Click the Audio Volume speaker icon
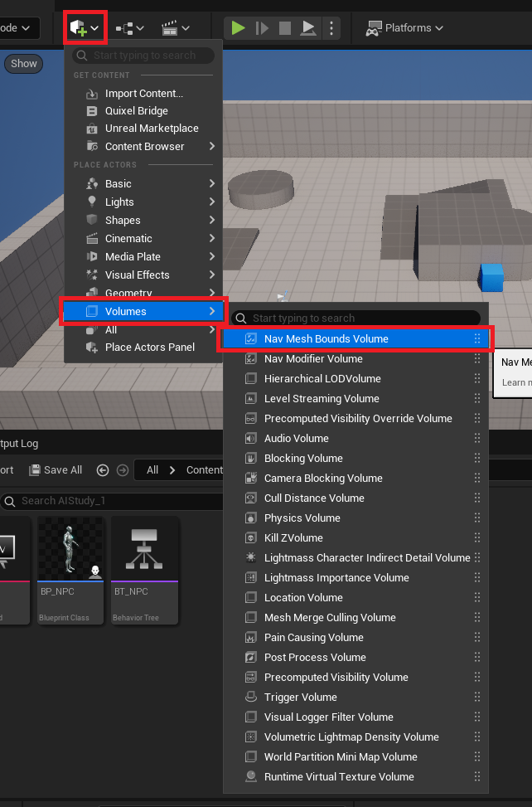 (250, 439)
